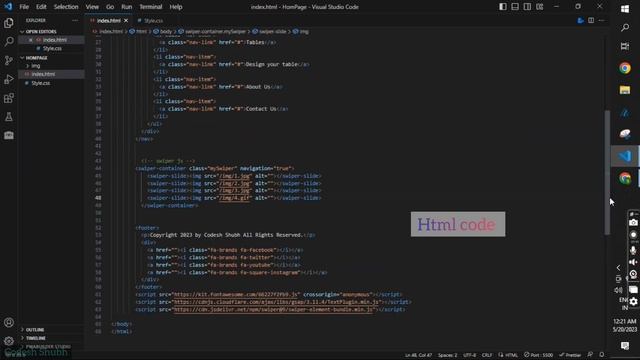This screenshot has width=640, height=360.
Task: Click the blue preview icon in the editor toolbar
Action: (580, 20)
